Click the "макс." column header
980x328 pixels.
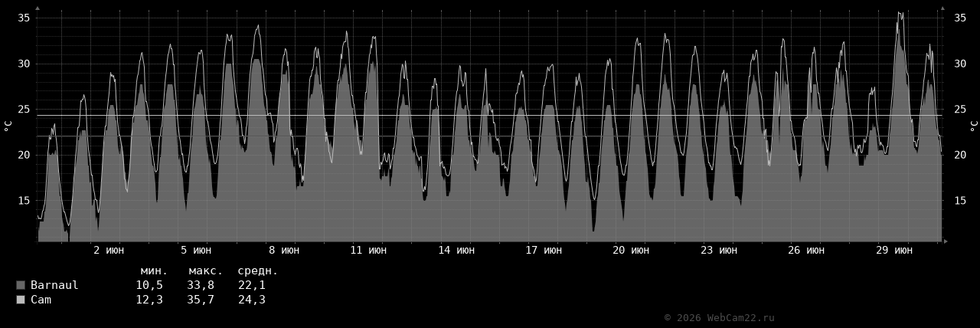205,271
